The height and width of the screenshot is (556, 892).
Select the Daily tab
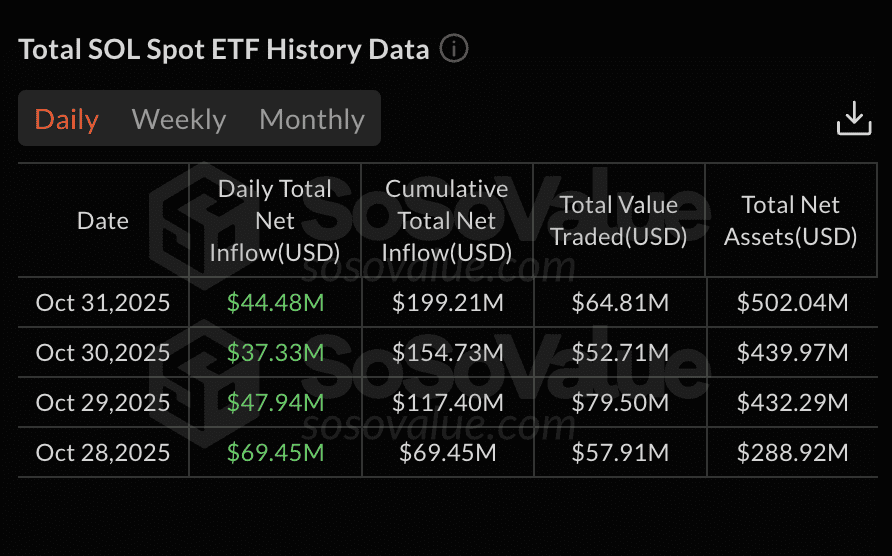(67, 119)
